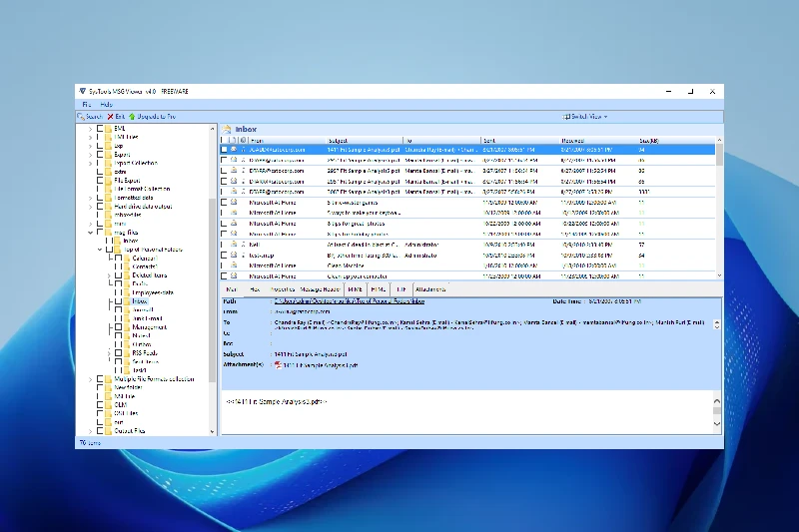This screenshot has width=799, height=532.
Task: Click the PDF icon of the attachment
Action: coord(279,365)
